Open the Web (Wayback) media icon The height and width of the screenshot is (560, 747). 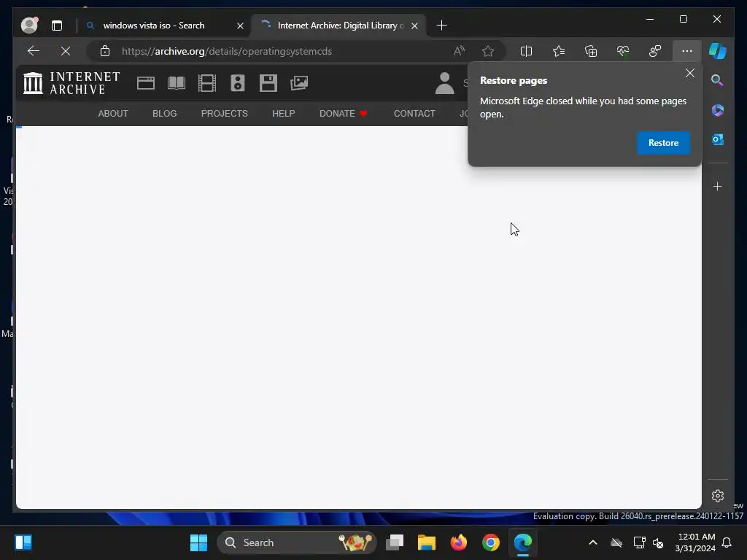click(146, 83)
